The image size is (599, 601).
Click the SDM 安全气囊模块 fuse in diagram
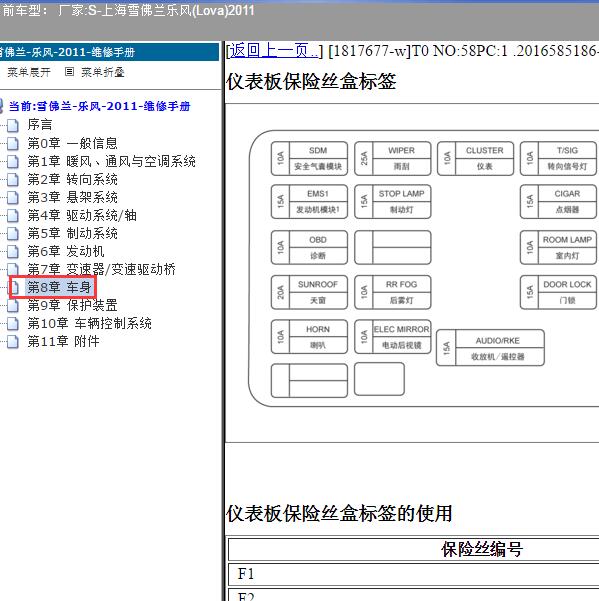pos(309,159)
